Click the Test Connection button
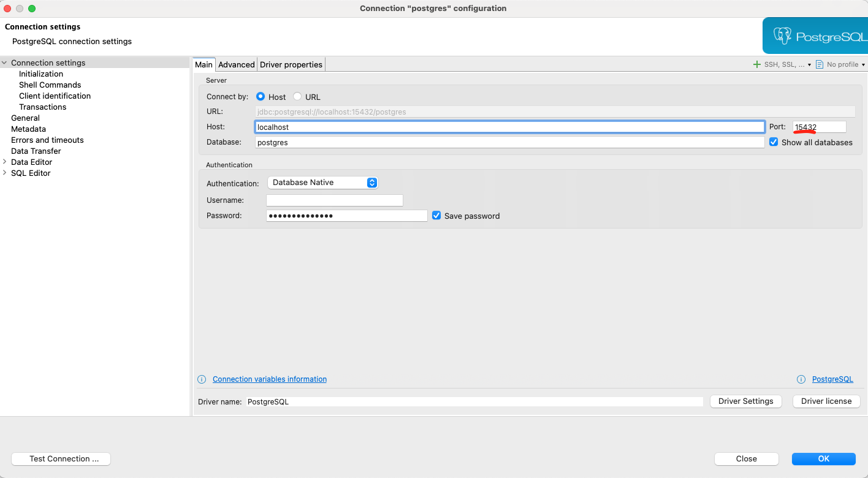This screenshot has width=868, height=478. click(61, 458)
